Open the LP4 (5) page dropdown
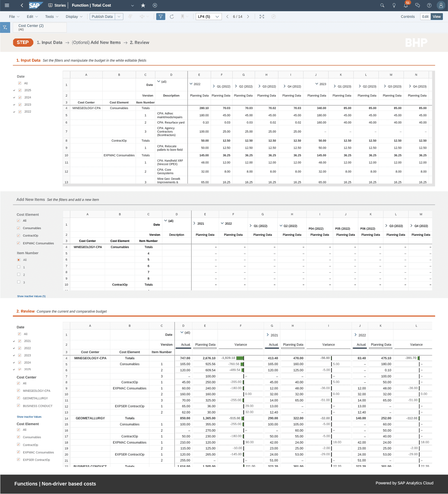This screenshot has width=448, height=494. pyautogui.click(x=209, y=17)
